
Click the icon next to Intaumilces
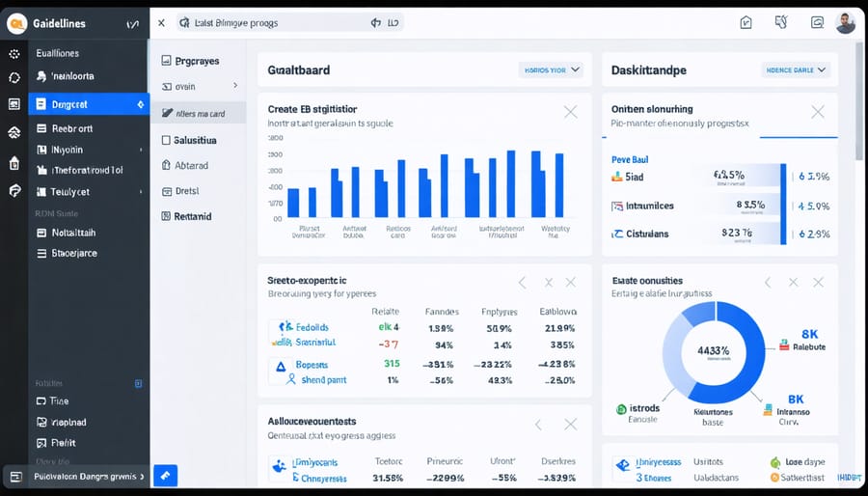(618, 206)
